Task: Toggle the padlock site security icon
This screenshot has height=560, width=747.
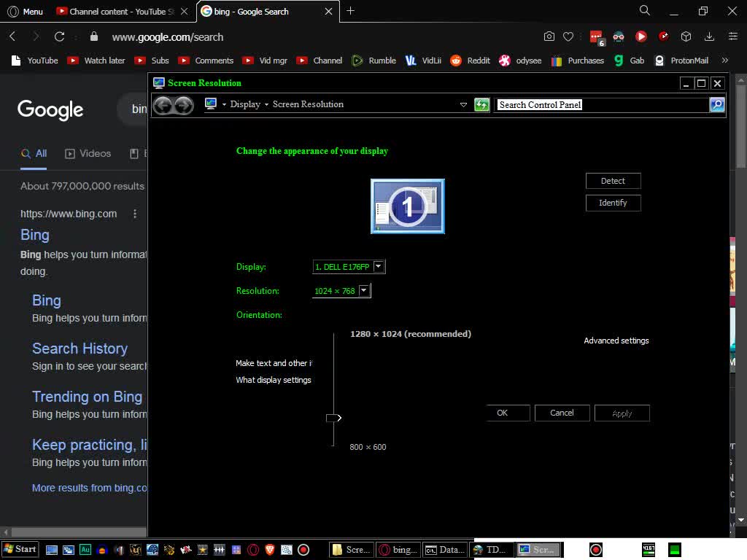Action: click(93, 36)
